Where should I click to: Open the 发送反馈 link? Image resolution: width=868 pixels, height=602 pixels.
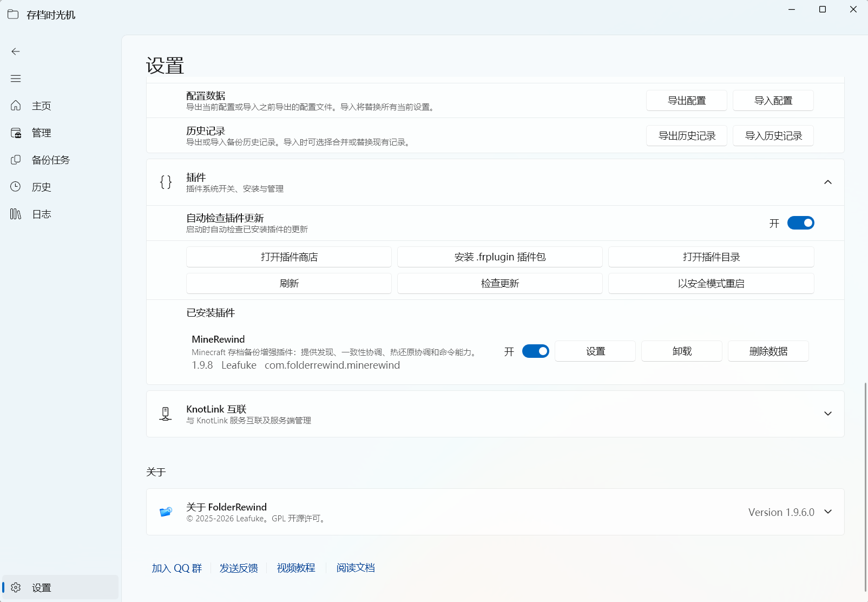coord(239,568)
